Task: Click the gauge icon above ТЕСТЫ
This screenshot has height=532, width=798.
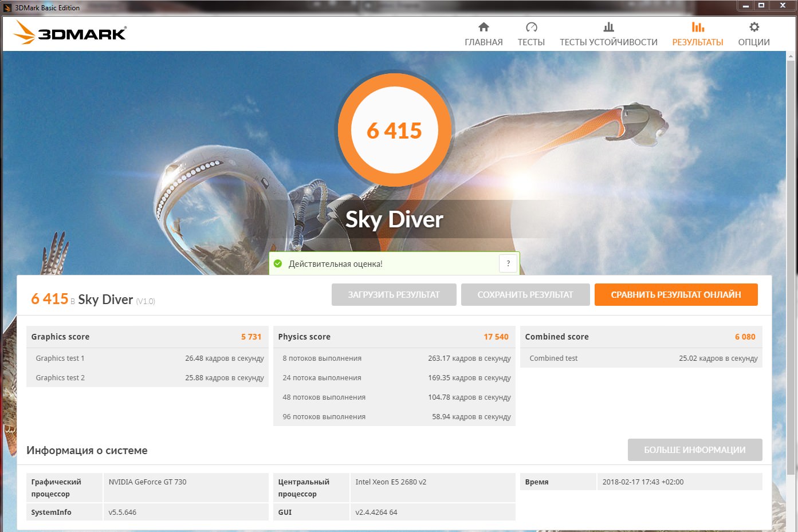Action: [x=532, y=27]
